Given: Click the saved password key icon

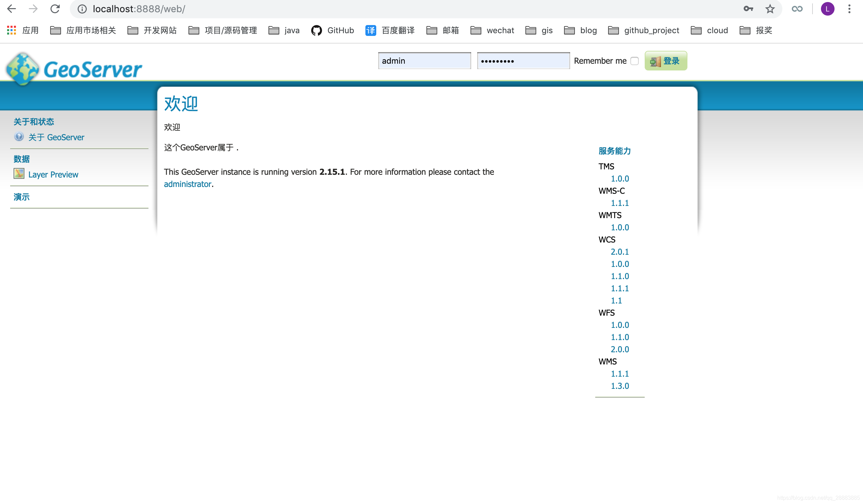Looking at the screenshot, I should (748, 9).
